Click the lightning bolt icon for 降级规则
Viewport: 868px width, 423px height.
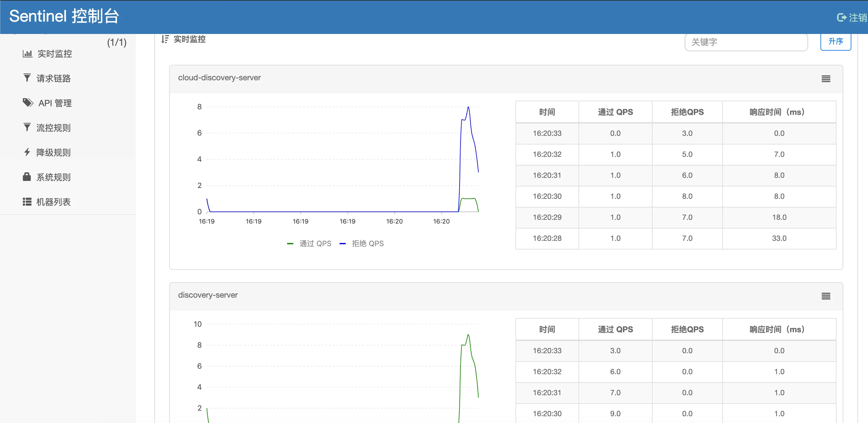[x=27, y=152]
